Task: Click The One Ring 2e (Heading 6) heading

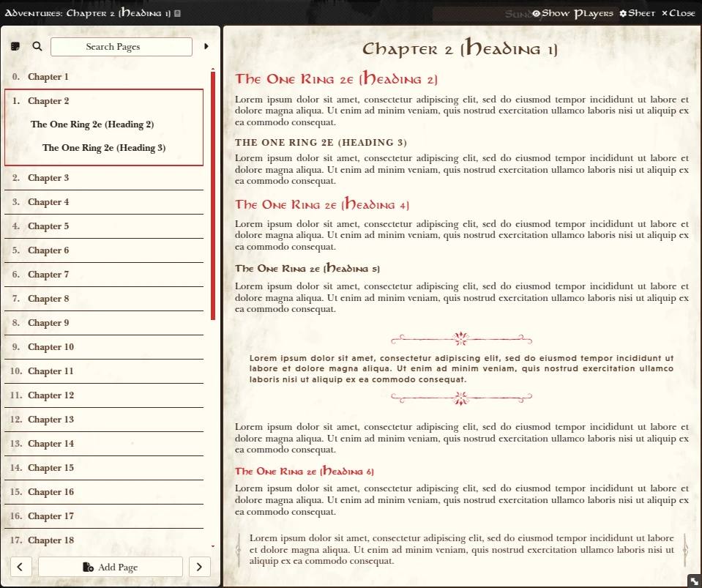Action: pos(305,471)
